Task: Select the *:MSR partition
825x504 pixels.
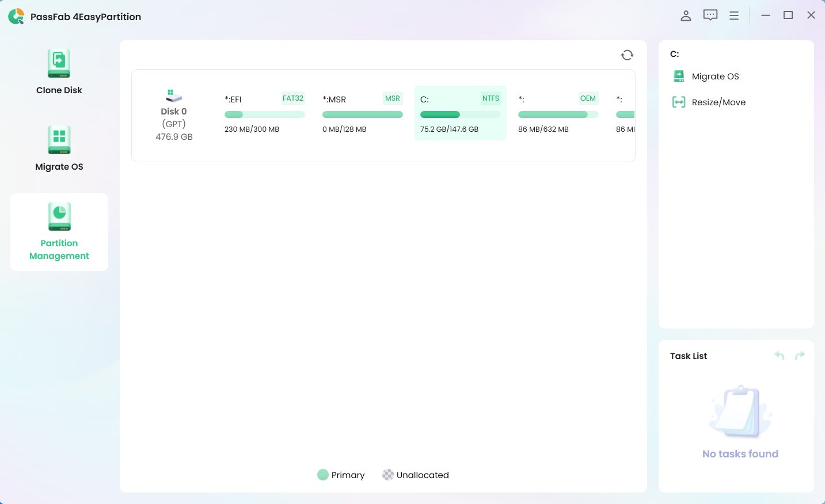Action: coord(362,113)
